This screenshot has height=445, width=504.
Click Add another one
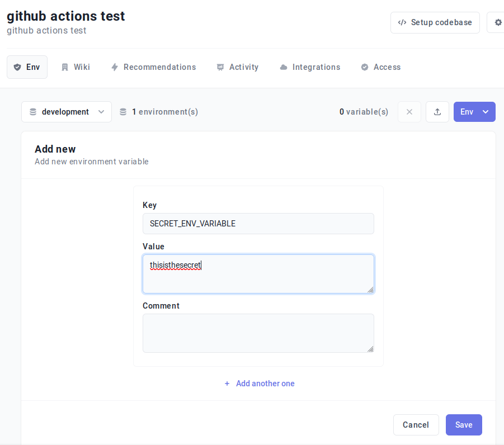click(259, 384)
